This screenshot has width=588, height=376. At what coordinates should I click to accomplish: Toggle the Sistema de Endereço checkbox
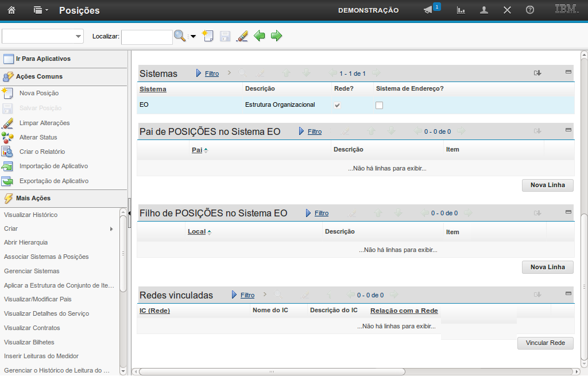coord(379,105)
